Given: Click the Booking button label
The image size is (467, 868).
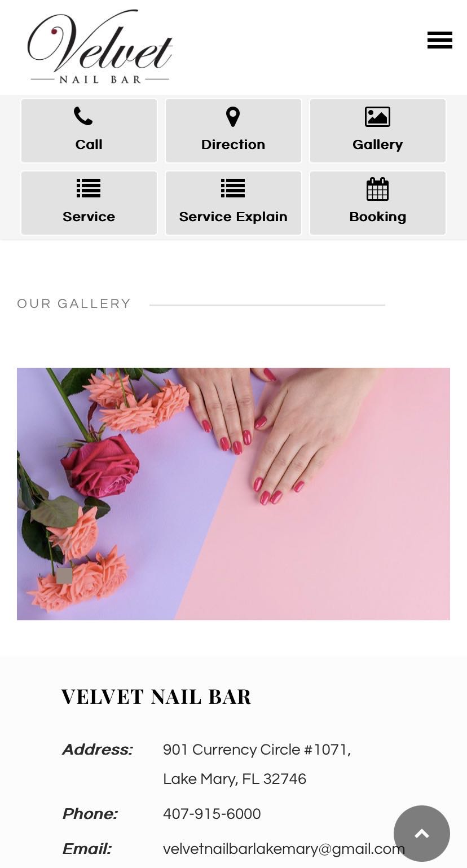Looking at the screenshot, I should pos(377,217).
